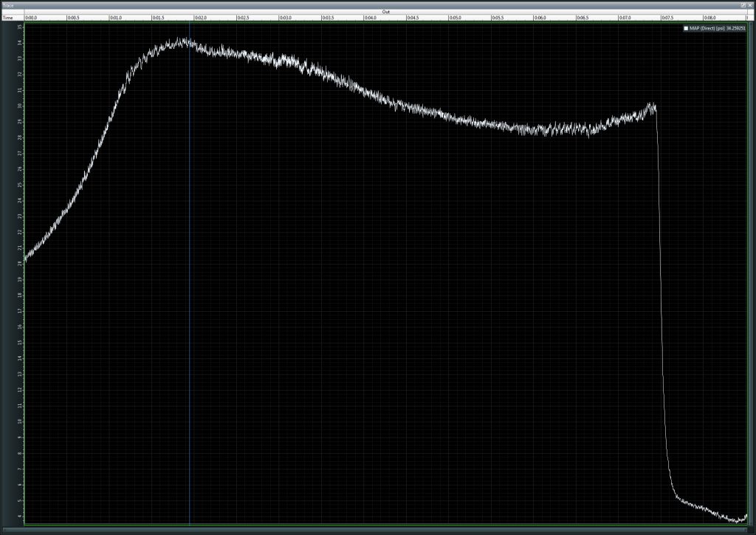Jump to 0:06.0 on the time ruler
The width and height of the screenshot is (756, 535).
pos(540,18)
